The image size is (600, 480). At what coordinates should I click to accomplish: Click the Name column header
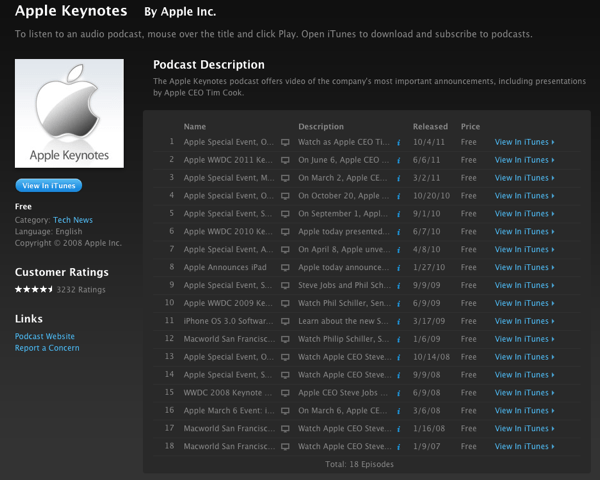pyautogui.click(x=195, y=127)
